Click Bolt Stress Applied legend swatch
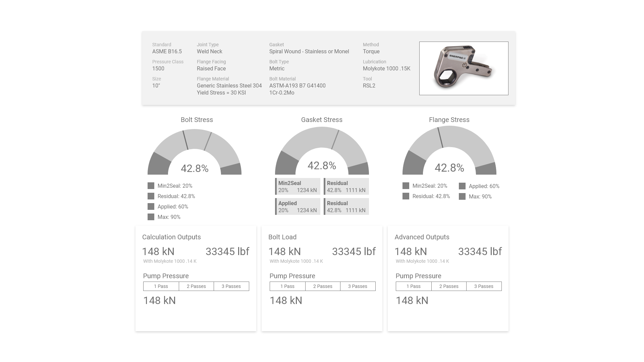The width and height of the screenshot is (644, 362). coord(151,206)
